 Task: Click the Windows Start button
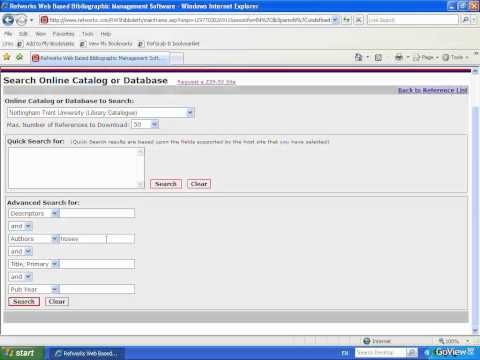point(21,353)
